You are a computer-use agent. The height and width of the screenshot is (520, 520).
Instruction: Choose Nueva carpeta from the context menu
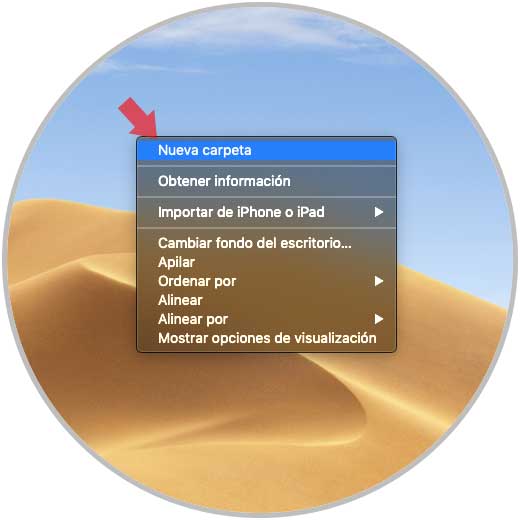[x=266, y=150]
